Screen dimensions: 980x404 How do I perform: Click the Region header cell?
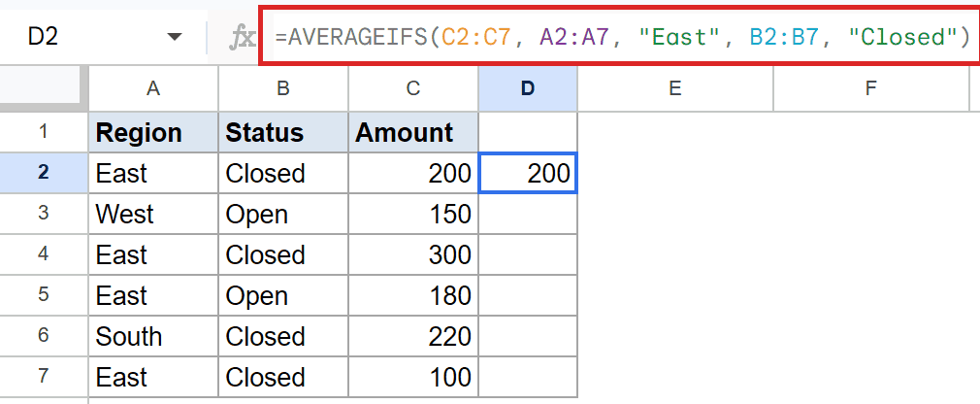153,132
